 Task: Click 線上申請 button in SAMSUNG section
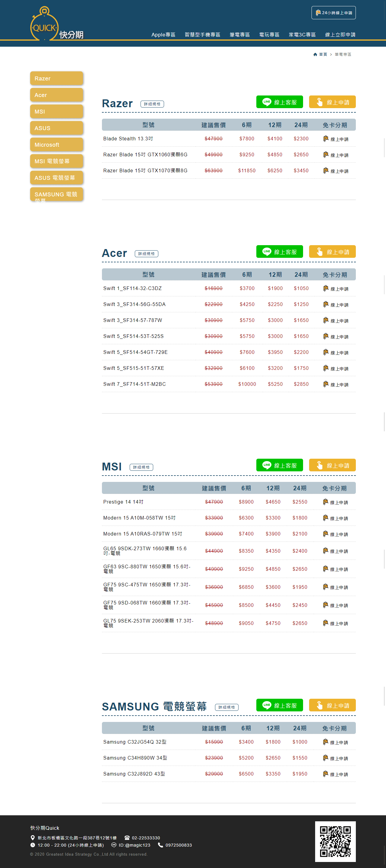point(332,705)
